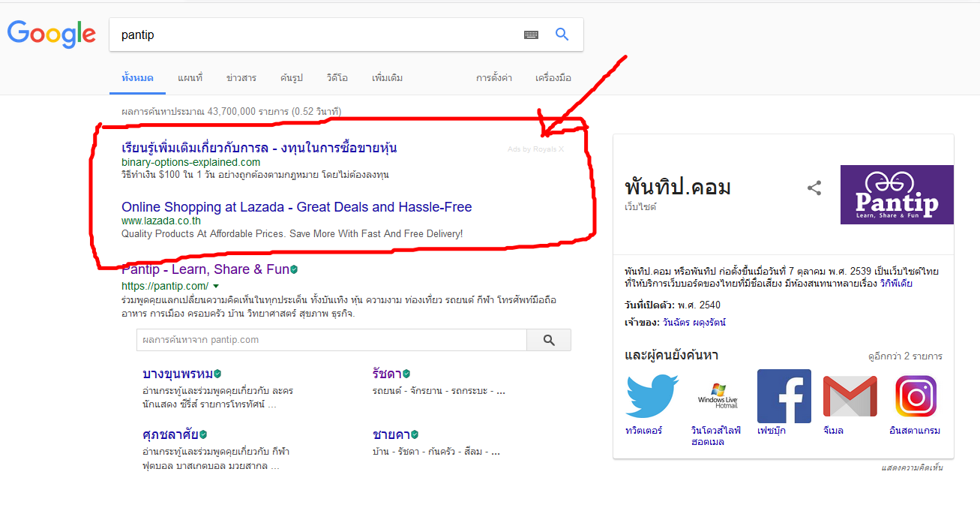Click the Windows Live Hotmail icon
980x505 pixels.
[x=718, y=395]
